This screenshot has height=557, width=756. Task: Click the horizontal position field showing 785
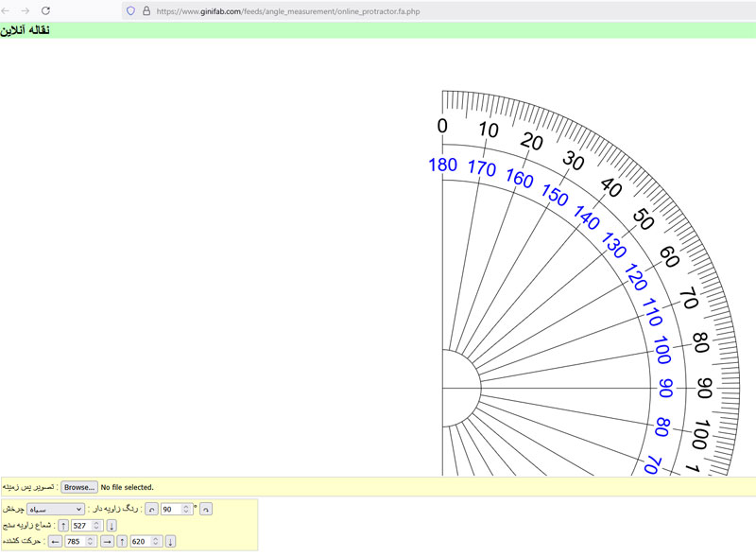[76, 541]
